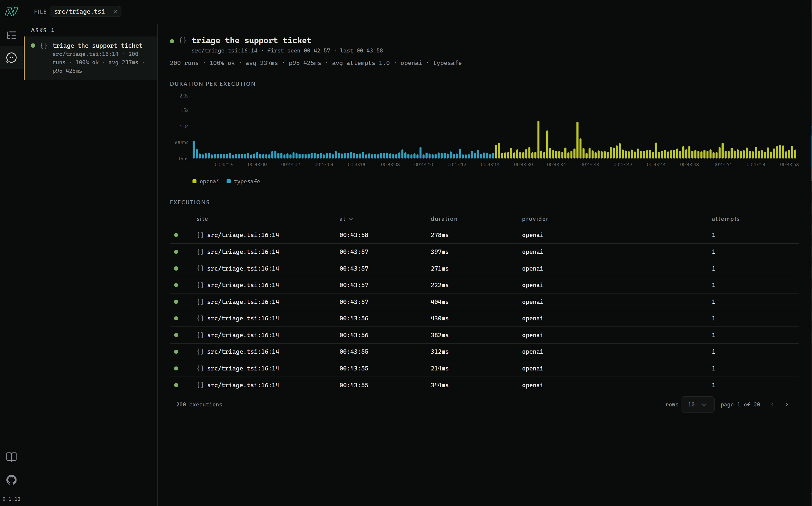Click the app logo icon
812x506 pixels.
[11, 12]
